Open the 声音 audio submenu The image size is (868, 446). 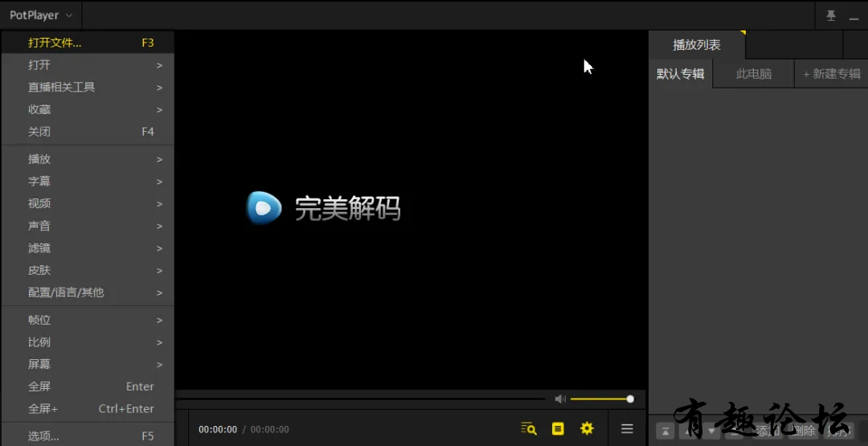pyautogui.click(x=88, y=226)
